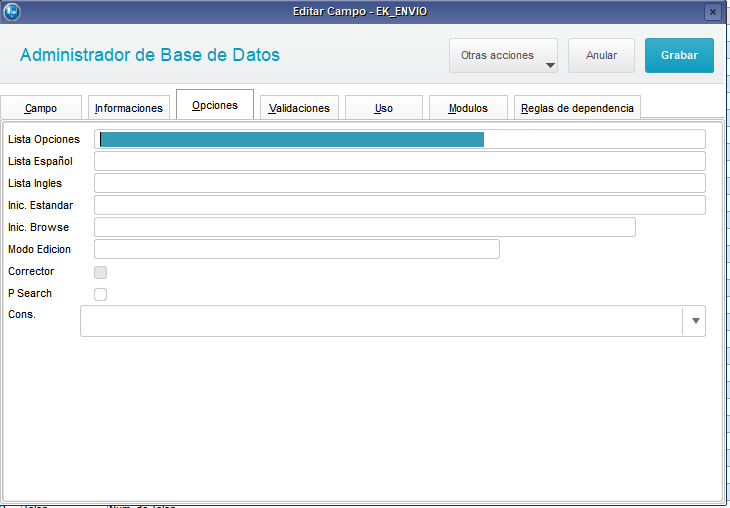Click the Inic. Browse input field
The image size is (730, 508).
(x=365, y=227)
